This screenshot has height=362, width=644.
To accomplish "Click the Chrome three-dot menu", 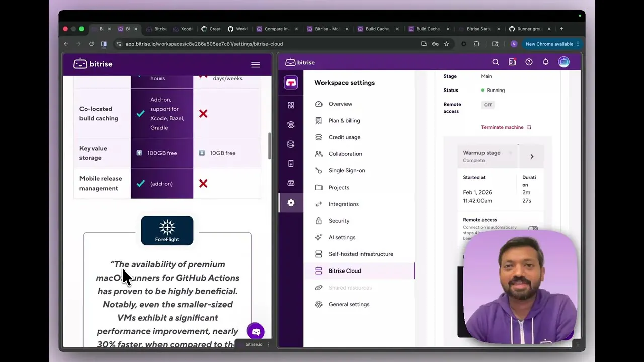I will coord(578,44).
